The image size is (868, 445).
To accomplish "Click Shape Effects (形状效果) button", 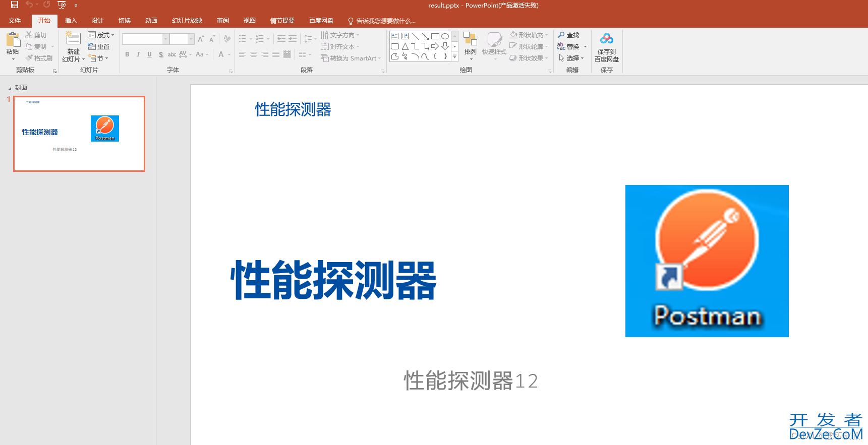I will click(x=528, y=58).
